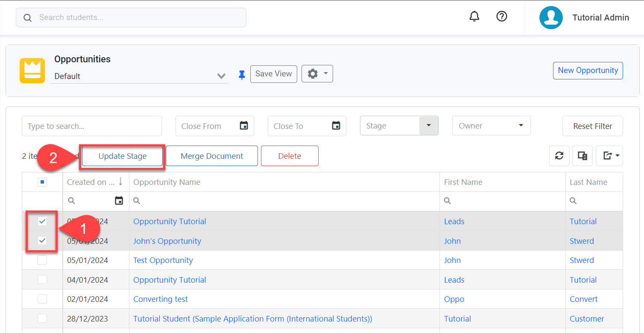Click the Tutorial Admin avatar
This screenshot has height=333, width=644.
551,18
